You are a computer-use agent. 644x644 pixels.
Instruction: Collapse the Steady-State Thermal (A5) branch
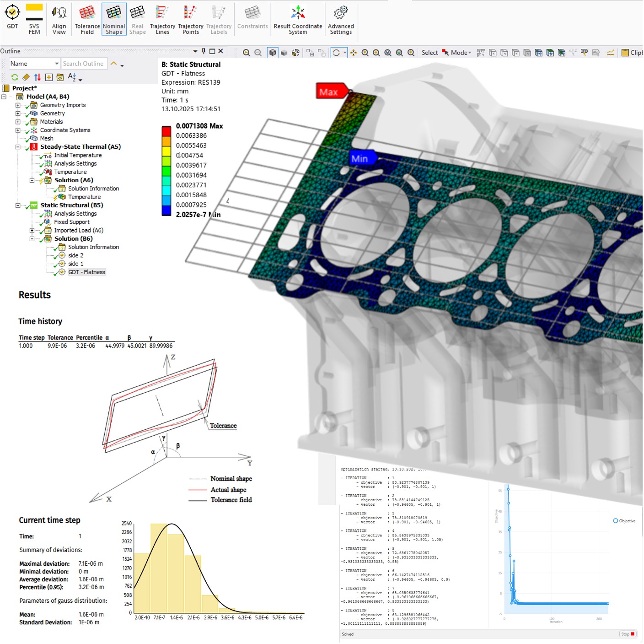(18, 147)
